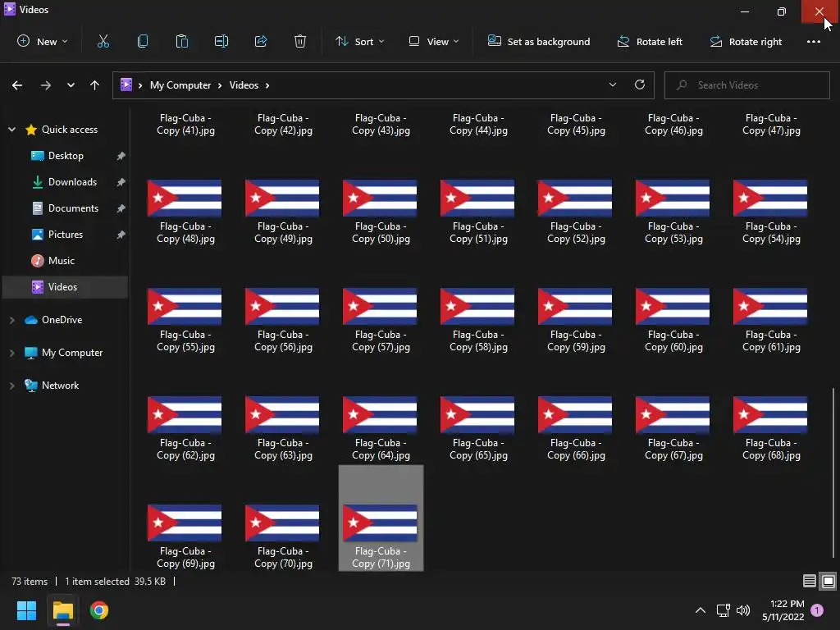The height and width of the screenshot is (630, 840).
Task: Select Flag-Cuba - Copy (51).jpg thumbnail
Action: [477, 199]
